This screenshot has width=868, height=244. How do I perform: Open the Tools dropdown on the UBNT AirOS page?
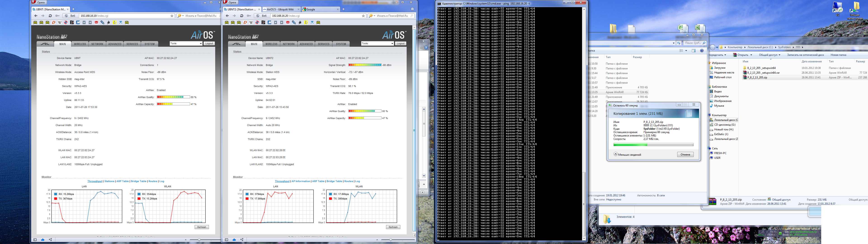coord(186,43)
